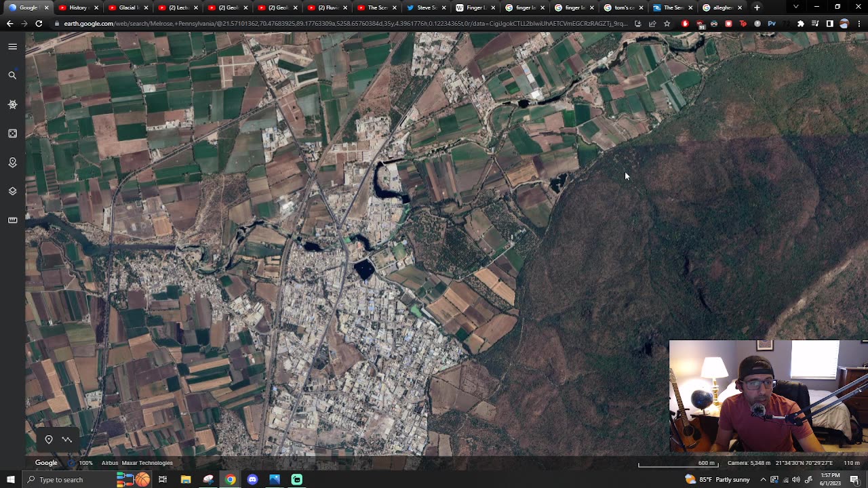Bookmark this page with the star icon
868x488 pixels.
[x=667, y=24]
